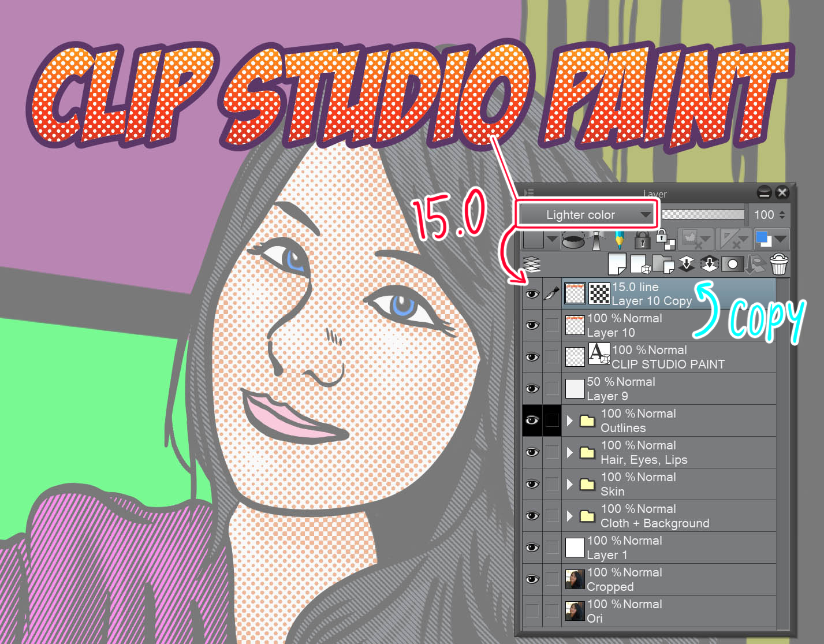Viewport: 824px width, 644px height.
Task: Toggle visibility of the Skin folder
Action: [x=532, y=484]
